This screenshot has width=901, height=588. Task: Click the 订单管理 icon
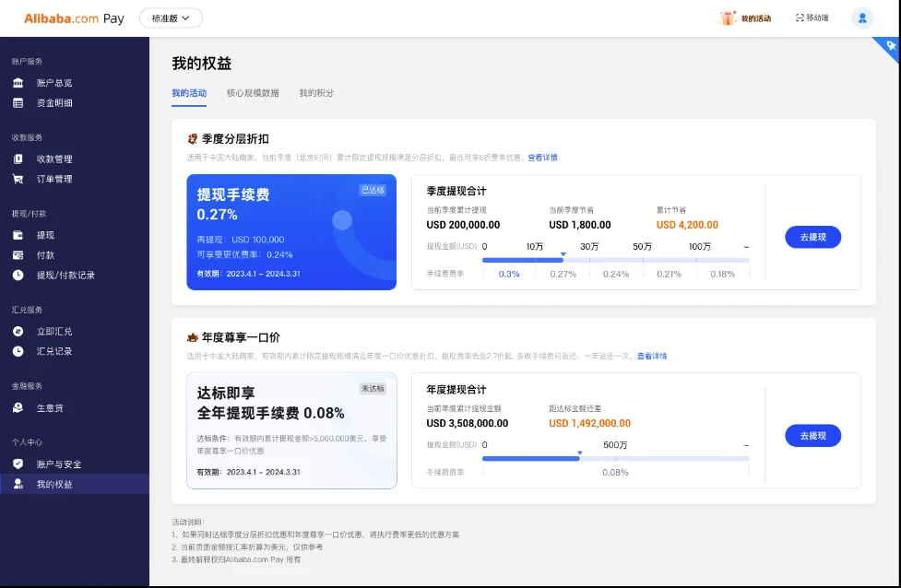[x=18, y=179]
